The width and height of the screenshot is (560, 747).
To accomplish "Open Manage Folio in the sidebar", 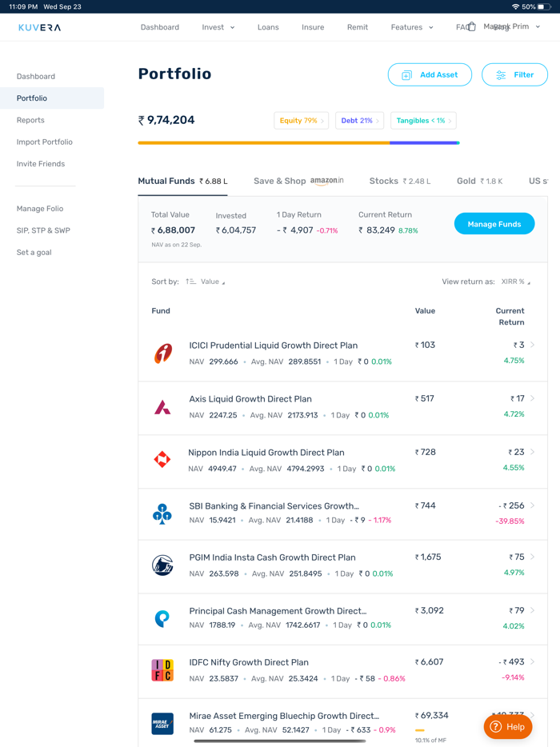I will [x=39, y=209].
